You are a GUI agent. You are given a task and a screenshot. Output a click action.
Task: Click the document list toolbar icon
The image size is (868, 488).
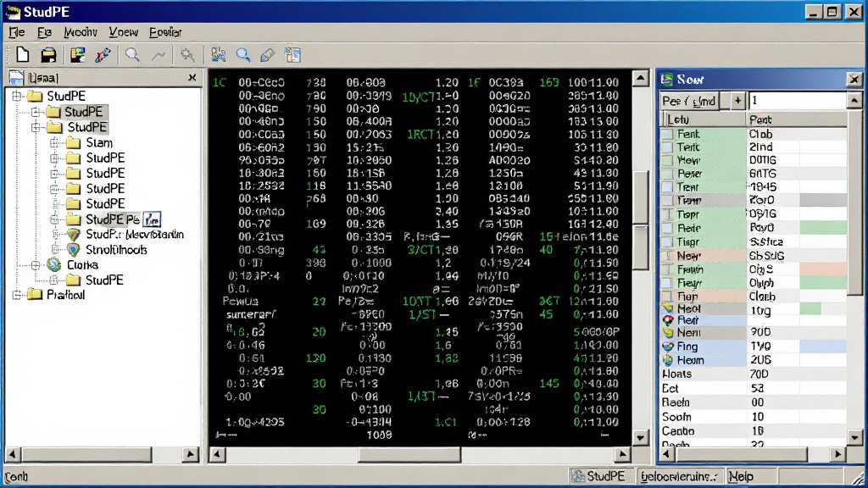click(x=292, y=55)
